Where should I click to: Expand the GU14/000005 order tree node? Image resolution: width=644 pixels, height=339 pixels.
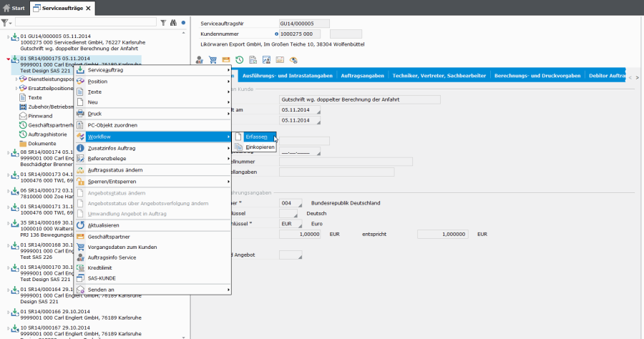coord(8,36)
